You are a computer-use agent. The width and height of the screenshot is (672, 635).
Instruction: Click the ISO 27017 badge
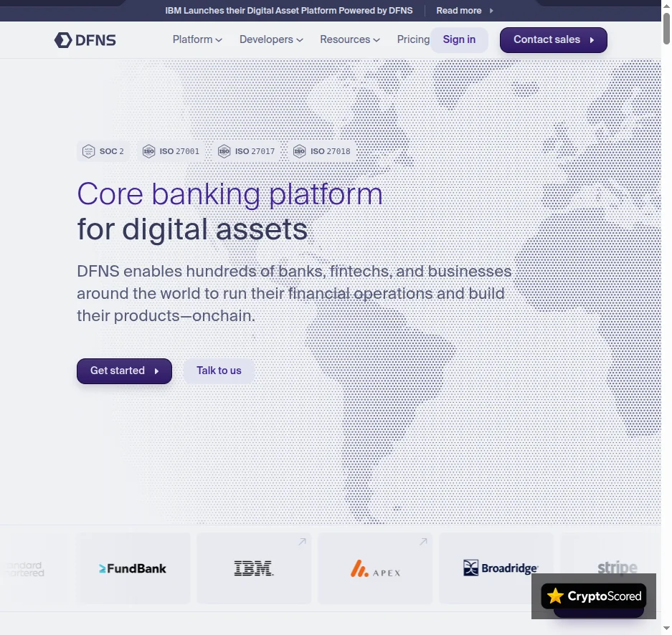click(247, 151)
